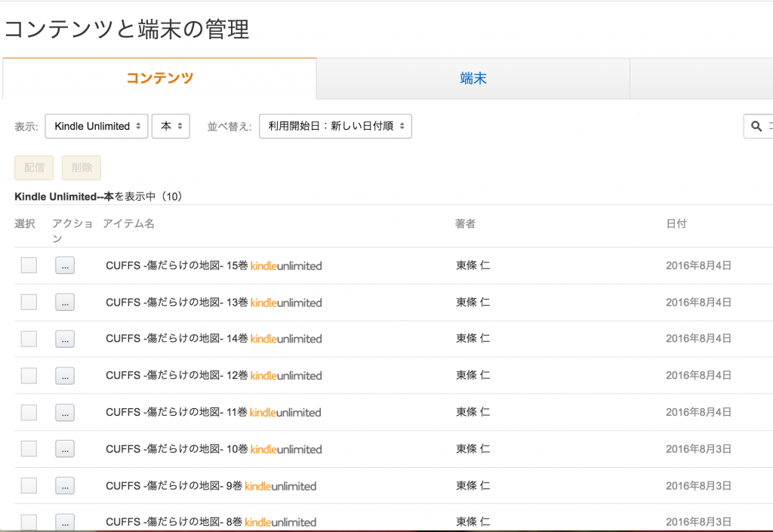Click title CUFFS -傷だらけの地図- 12巻
The image size is (773, 532).
tap(177, 375)
